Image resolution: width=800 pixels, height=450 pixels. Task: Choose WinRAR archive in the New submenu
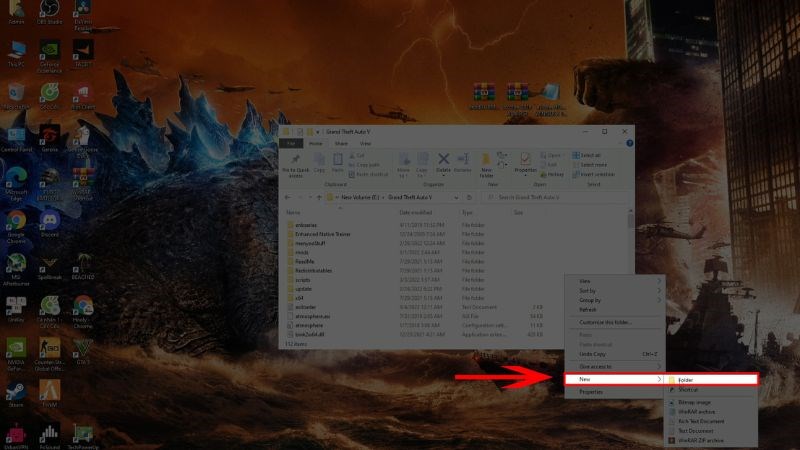tap(711, 412)
